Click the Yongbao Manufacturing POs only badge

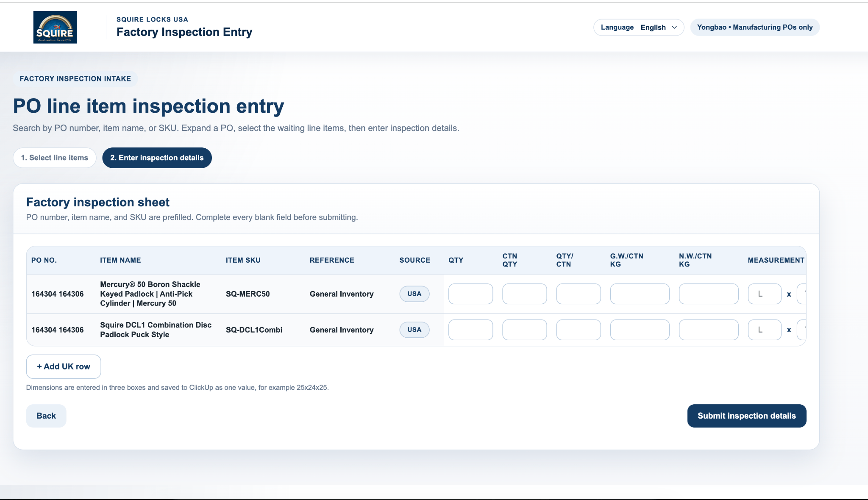click(755, 27)
